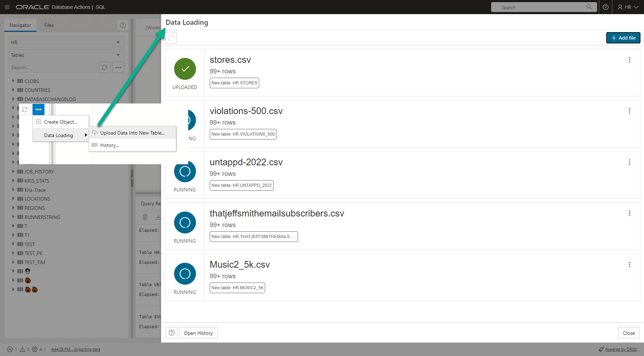Click New table HR.MUSIC2_5K tag
This screenshot has height=356, width=644.
point(237,288)
